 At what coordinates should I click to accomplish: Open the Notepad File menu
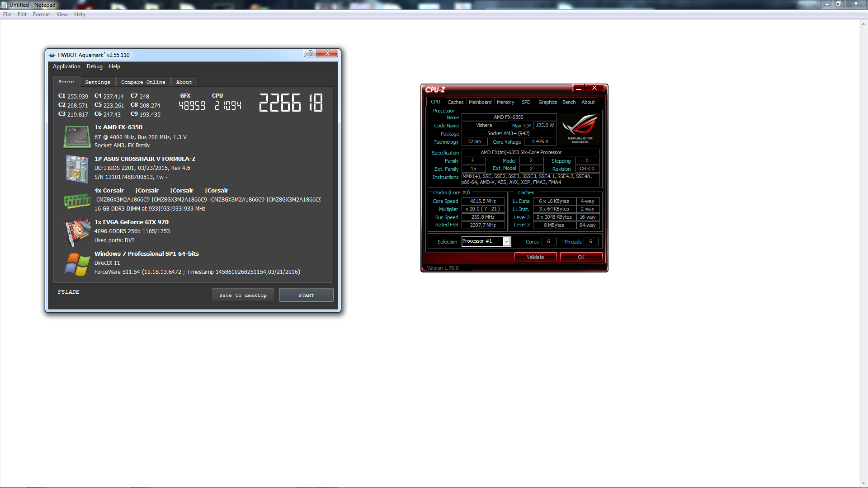(7, 14)
